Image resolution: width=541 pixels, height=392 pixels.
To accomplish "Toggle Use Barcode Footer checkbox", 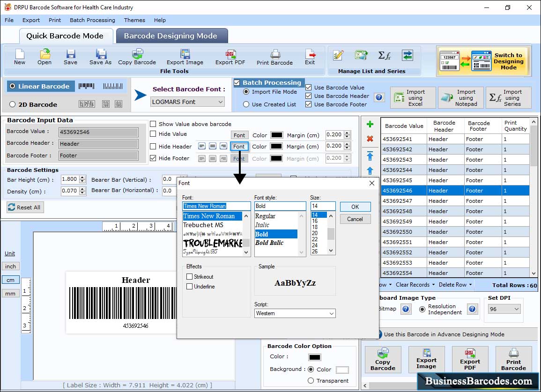I will point(309,104).
